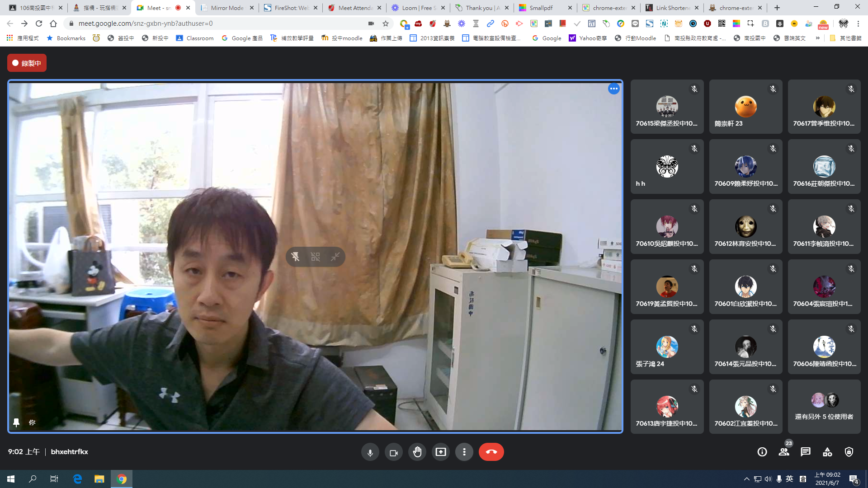Image resolution: width=868 pixels, height=488 pixels.
Task: Open meeting details info icon
Action: coord(762,452)
